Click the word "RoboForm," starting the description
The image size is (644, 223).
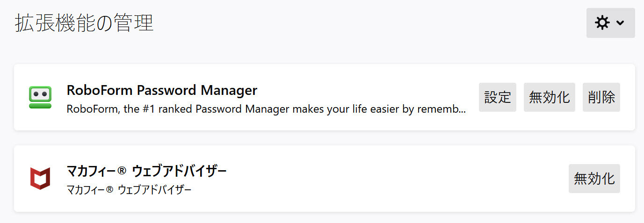tap(94, 110)
